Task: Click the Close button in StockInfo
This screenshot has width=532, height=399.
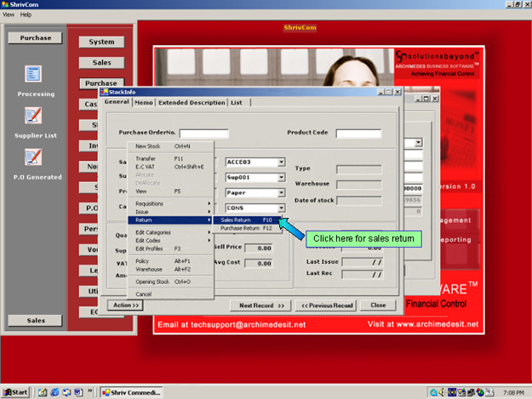Action: click(378, 305)
